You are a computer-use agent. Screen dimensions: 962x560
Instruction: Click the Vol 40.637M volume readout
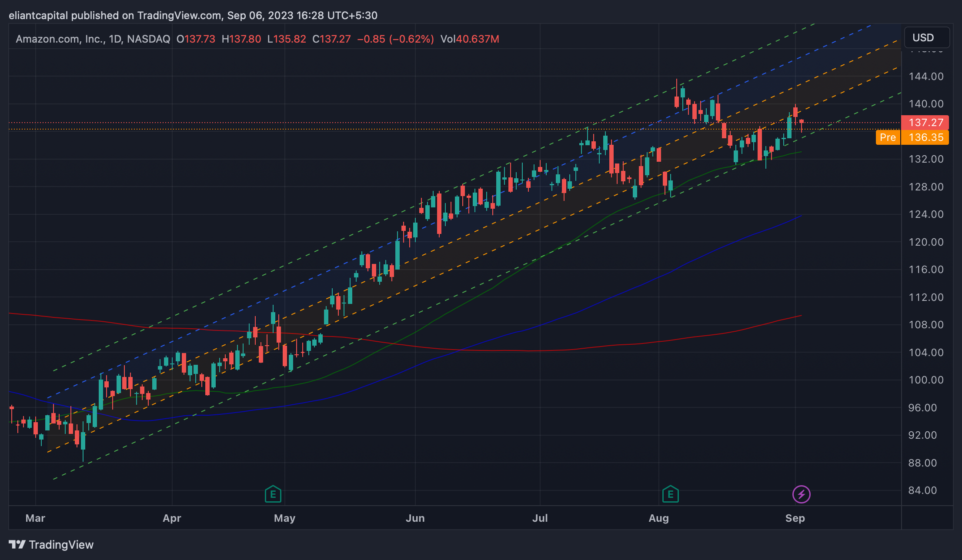point(469,39)
